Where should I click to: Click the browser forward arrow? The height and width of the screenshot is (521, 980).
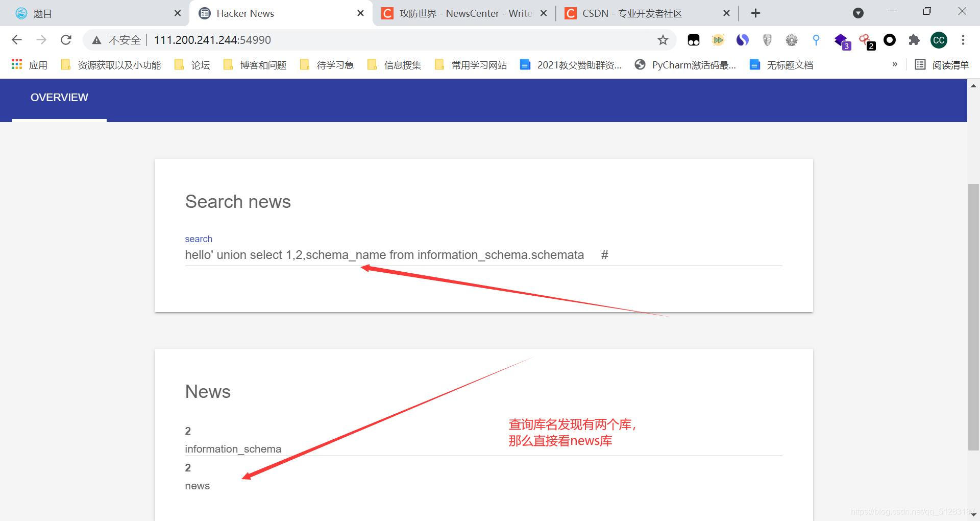[x=41, y=40]
